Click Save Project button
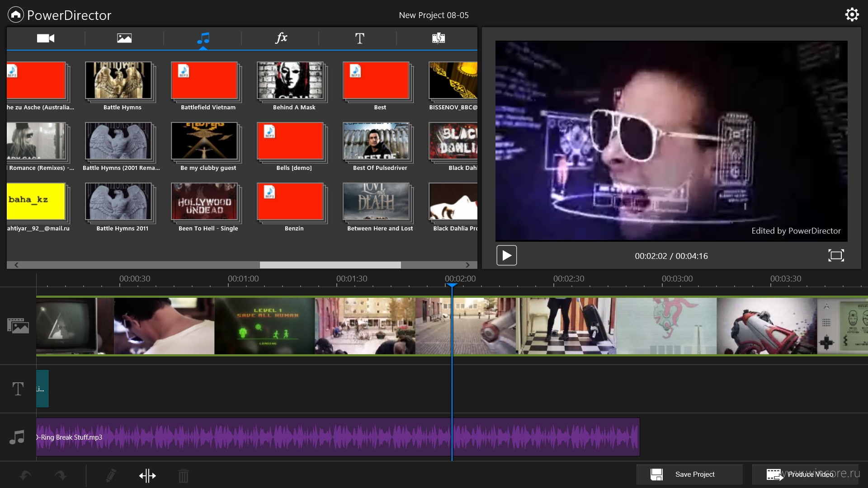This screenshot has height=488, width=868. point(689,474)
